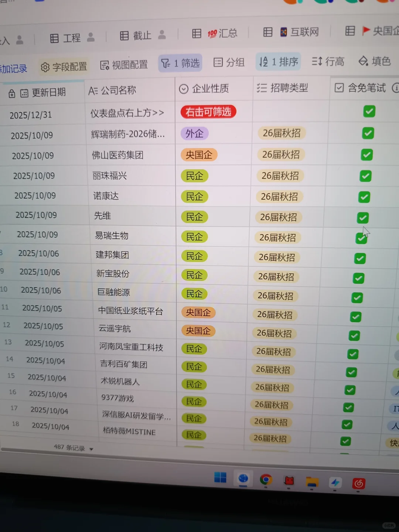Click the NetEase Cloud Music taskbar icon
Image resolution: width=399 pixels, height=532 pixels.
(x=359, y=483)
